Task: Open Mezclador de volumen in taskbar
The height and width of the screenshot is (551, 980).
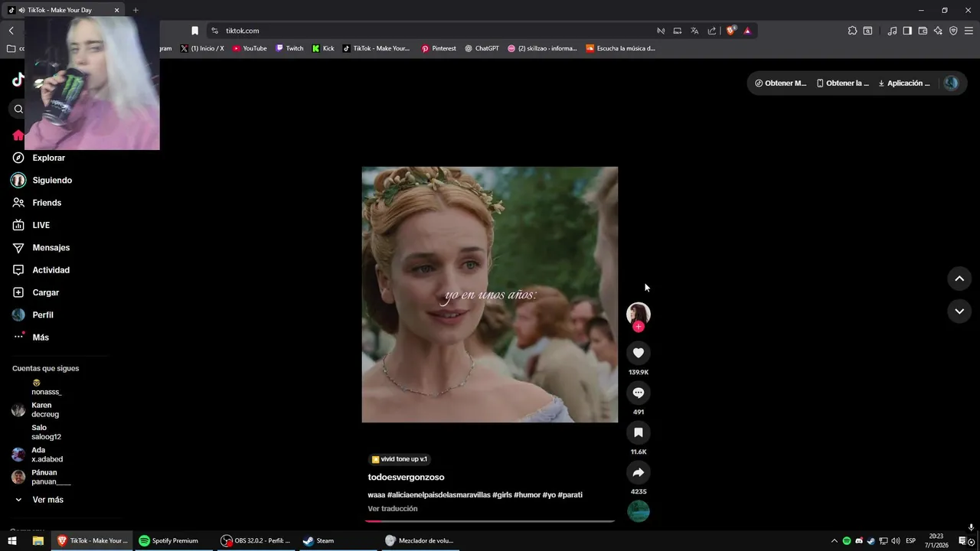Action: (x=420, y=540)
